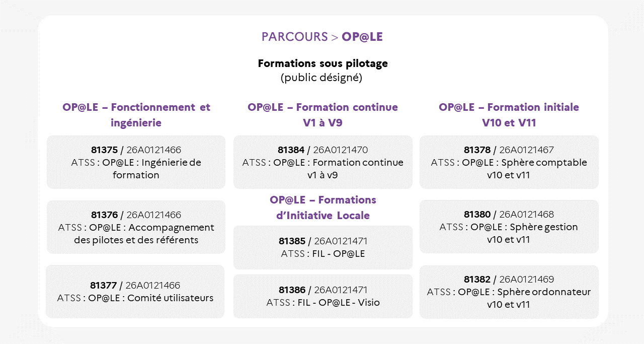Open the 81378 Sphère comptable card

click(509, 162)
